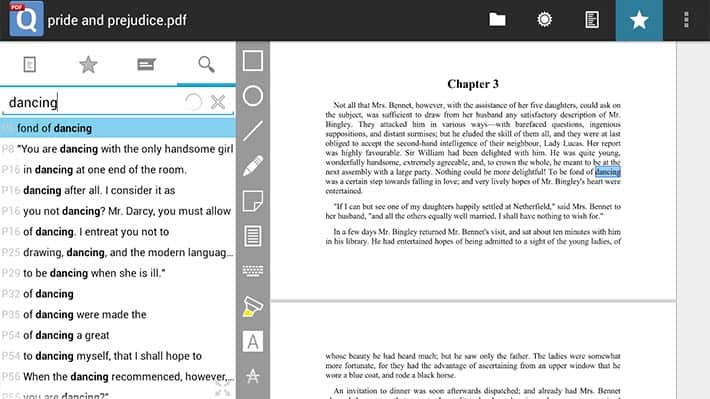Switch to the bookmarks star tab in side panel

pos(88,64)
